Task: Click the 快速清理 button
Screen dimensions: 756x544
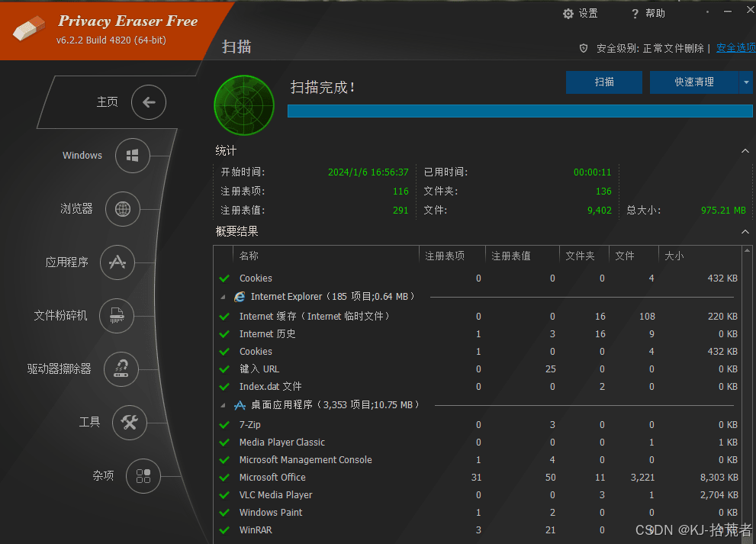Action: (693, 82)
